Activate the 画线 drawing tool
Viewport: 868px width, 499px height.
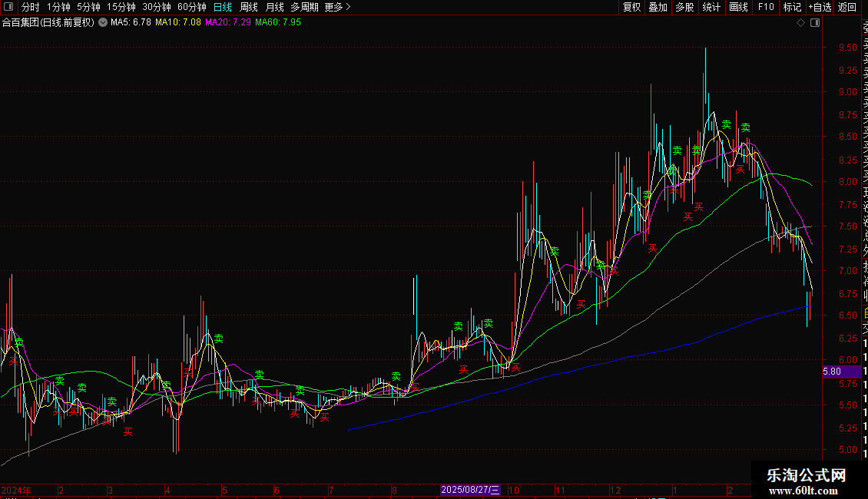[x=738, y=7]
